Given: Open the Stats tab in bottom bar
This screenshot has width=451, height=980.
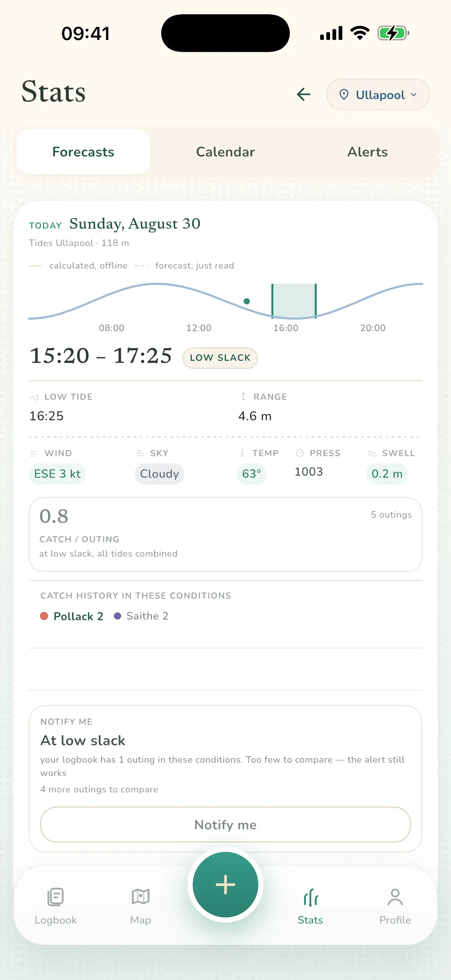Looking at the screenshot, I should [310, 907].
